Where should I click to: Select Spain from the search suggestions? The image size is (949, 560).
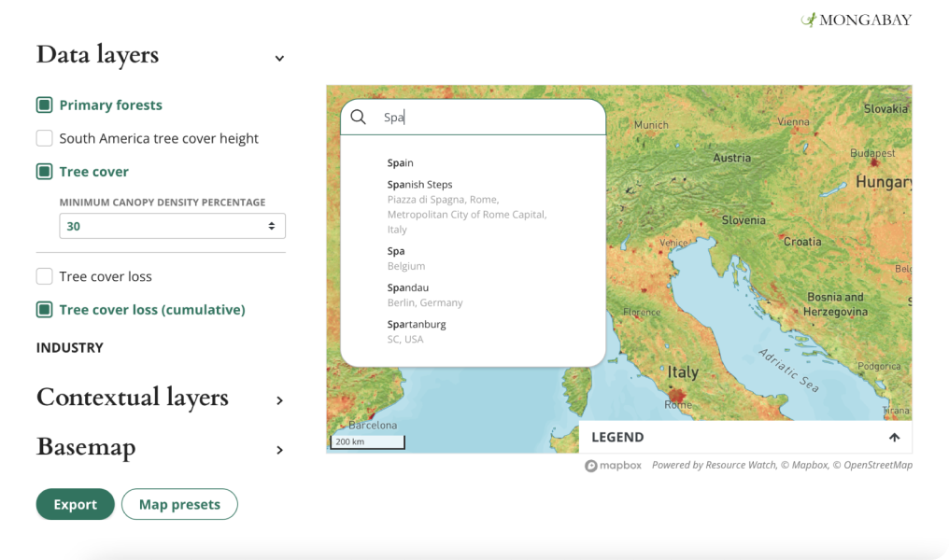click(400, 161)
